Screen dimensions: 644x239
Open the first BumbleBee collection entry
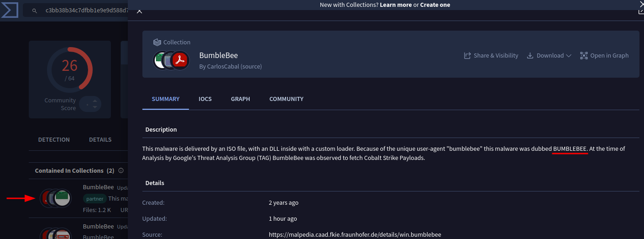pos(99,187)
